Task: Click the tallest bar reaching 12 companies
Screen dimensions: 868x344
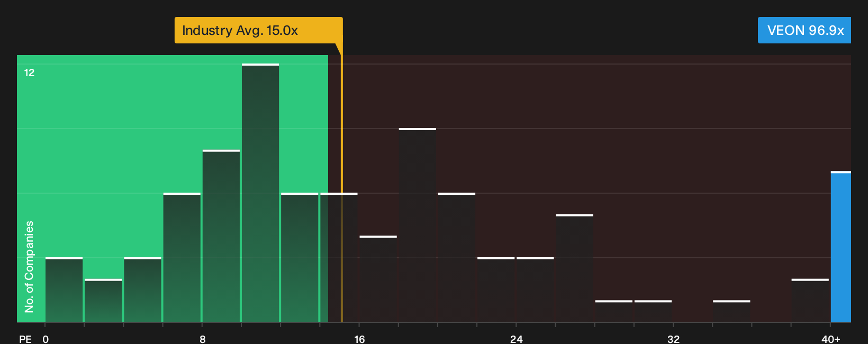Action: click(260, 193)
